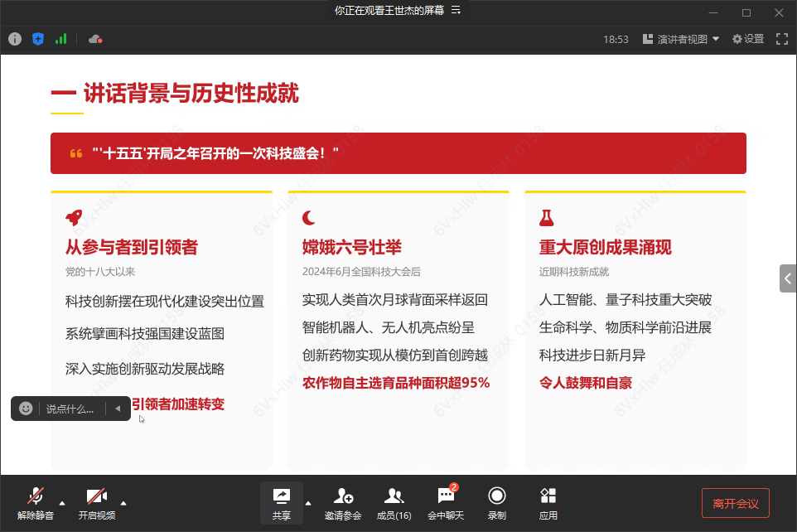Open the 应用 apps icon

coord(548,504)
